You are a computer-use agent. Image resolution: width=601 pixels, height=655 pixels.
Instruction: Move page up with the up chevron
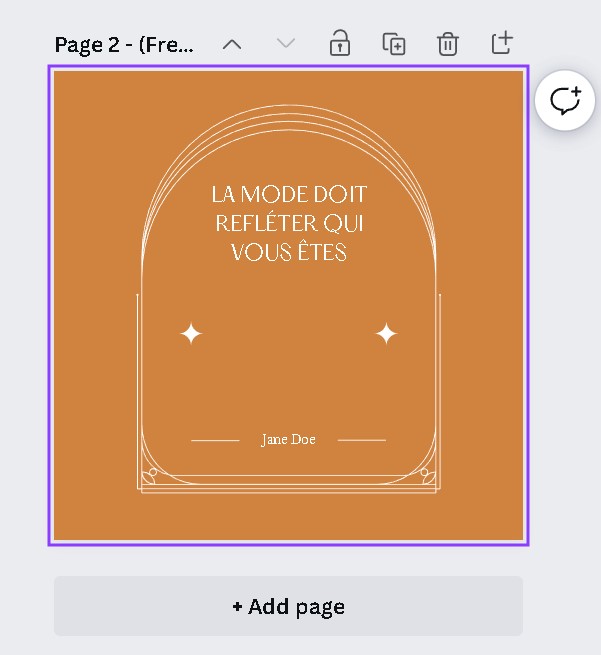232,44
